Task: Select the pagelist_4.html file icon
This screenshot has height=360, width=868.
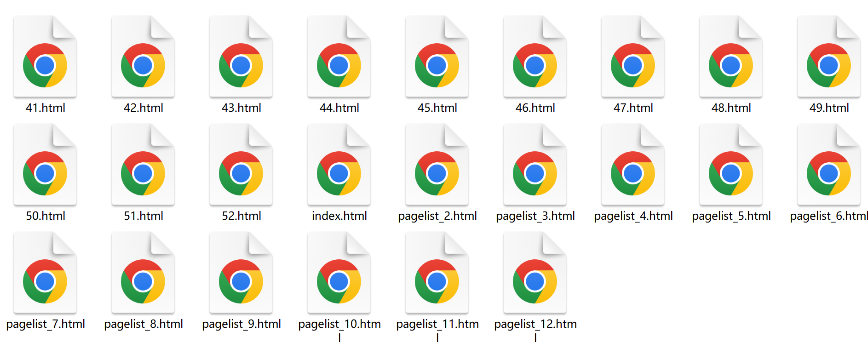Action: point(633,165)
